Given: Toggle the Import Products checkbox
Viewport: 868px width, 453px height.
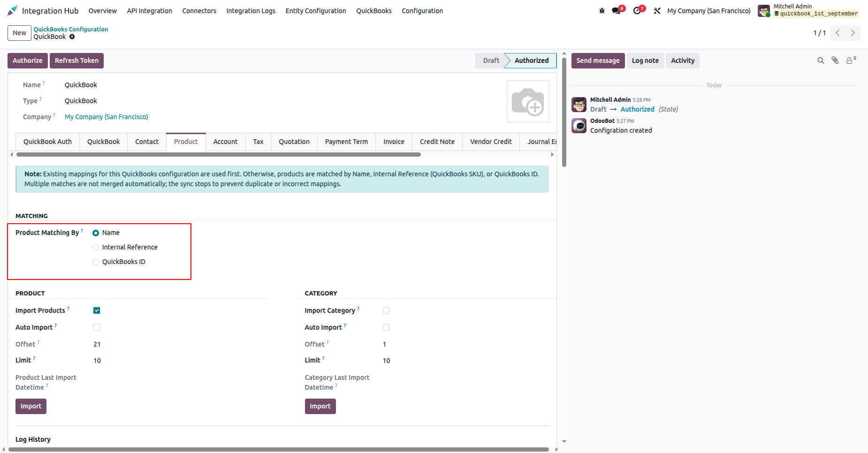Looking at the screenshot, I should tap(97, 310).
